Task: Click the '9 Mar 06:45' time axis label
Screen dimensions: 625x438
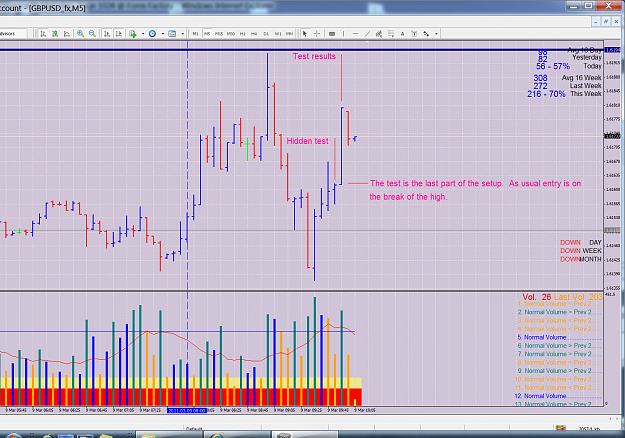Action: (97, 410)
